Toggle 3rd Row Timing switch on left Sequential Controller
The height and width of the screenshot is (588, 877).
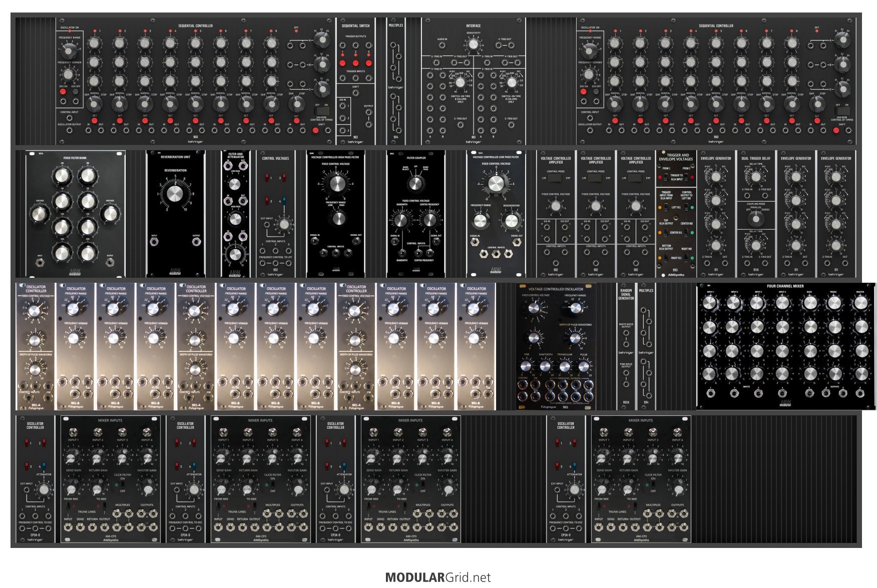pos(321,111)
